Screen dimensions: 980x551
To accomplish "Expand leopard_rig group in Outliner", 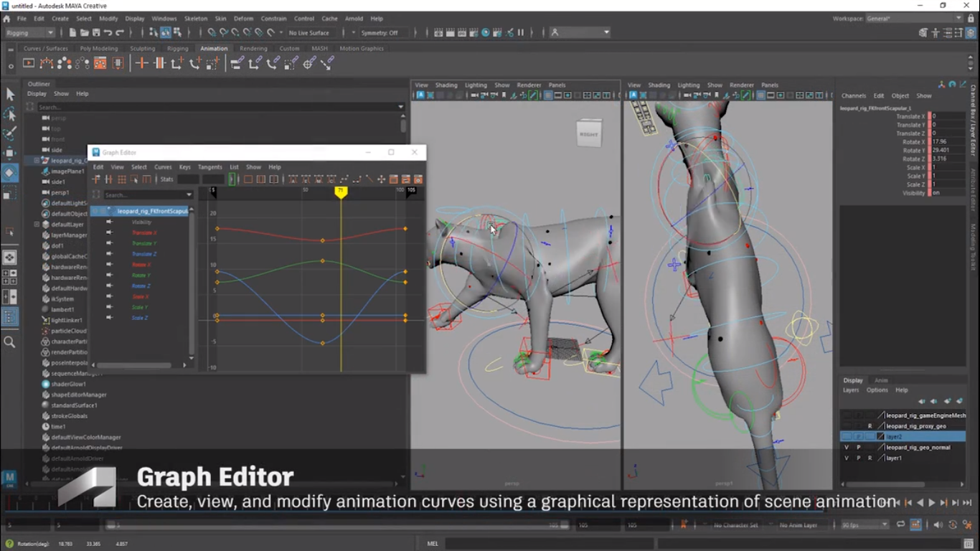I will [x=37, y=161].
